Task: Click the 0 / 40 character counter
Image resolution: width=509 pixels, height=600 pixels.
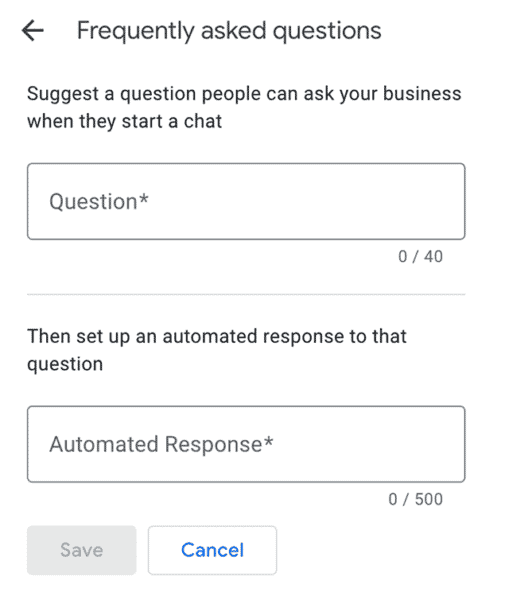Action: point(420,256)
